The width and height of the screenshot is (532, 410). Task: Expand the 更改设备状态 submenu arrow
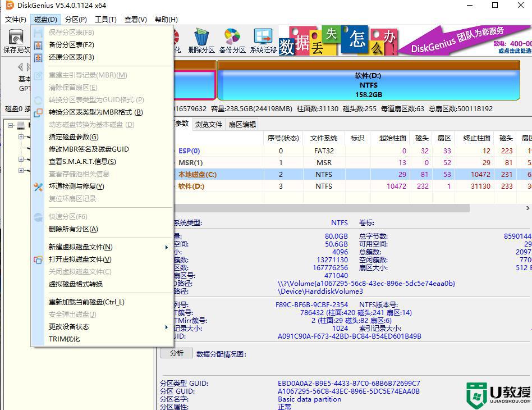pyautogui.click(x=166, y=326)
